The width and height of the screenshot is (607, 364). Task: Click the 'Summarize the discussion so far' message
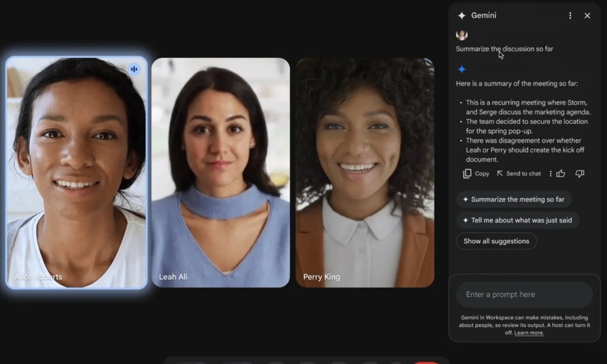tap(504, 49)
